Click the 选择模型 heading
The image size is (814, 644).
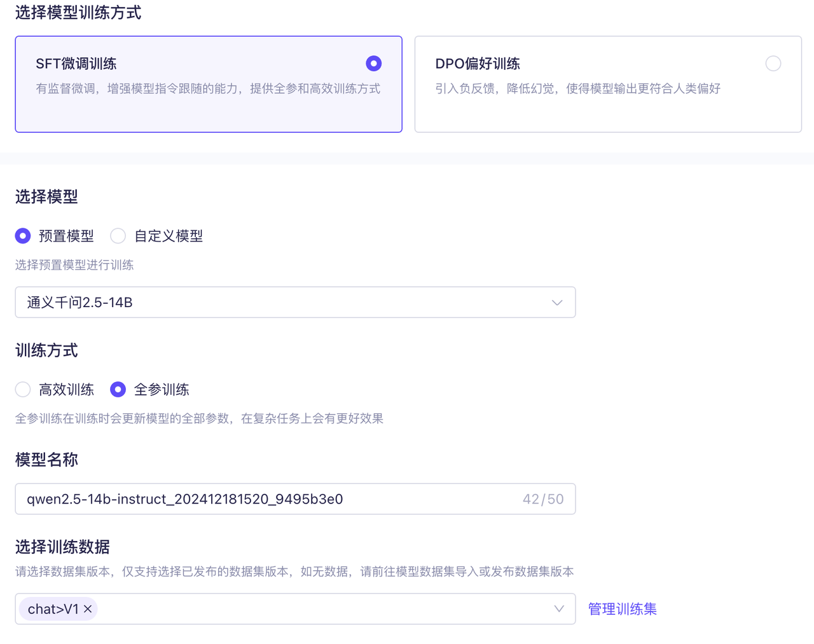coord(46,196)
